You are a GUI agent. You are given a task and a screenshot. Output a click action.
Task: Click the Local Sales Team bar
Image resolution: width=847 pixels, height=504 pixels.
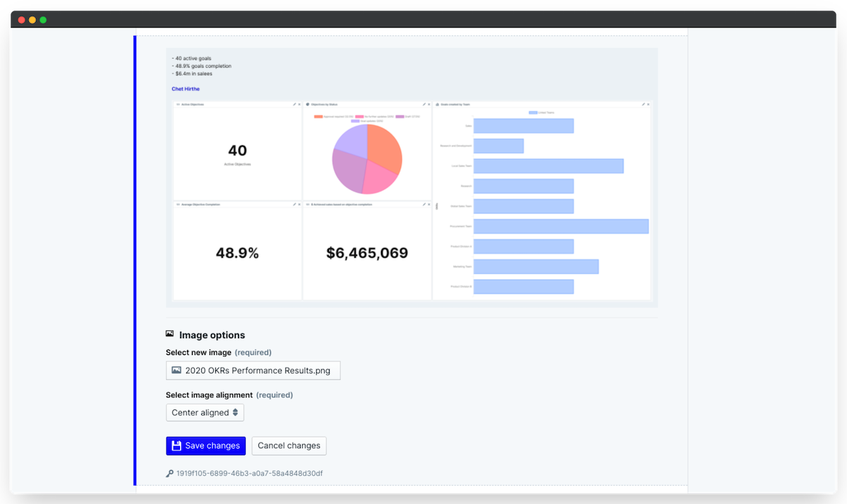click(x=548, y=166)
